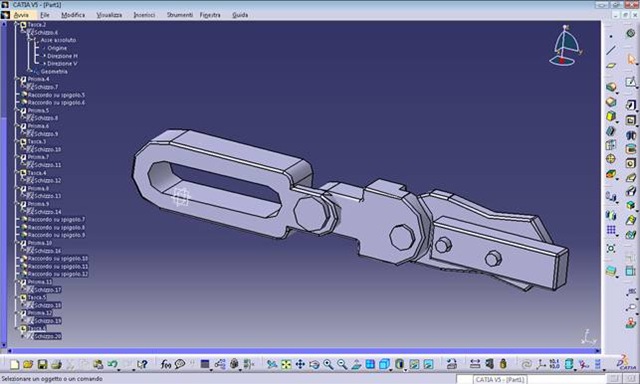640x384 pixels.
Task: Click the CATIA logo in bottom right
Action: point(627,362)
